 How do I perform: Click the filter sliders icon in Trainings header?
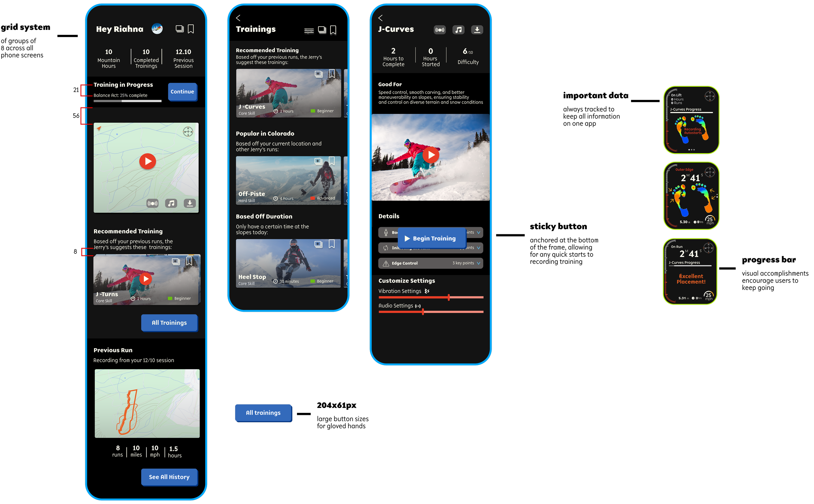(309, 31)
